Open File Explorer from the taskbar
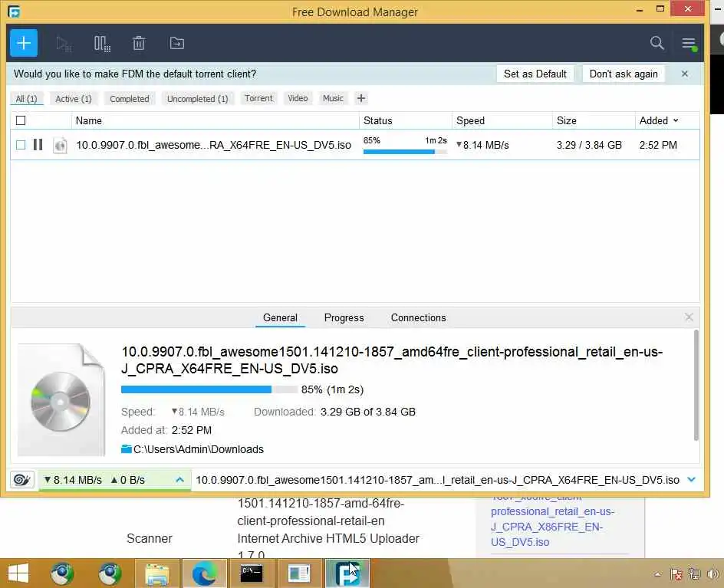724x588 pixels. (x=157, y=573)
